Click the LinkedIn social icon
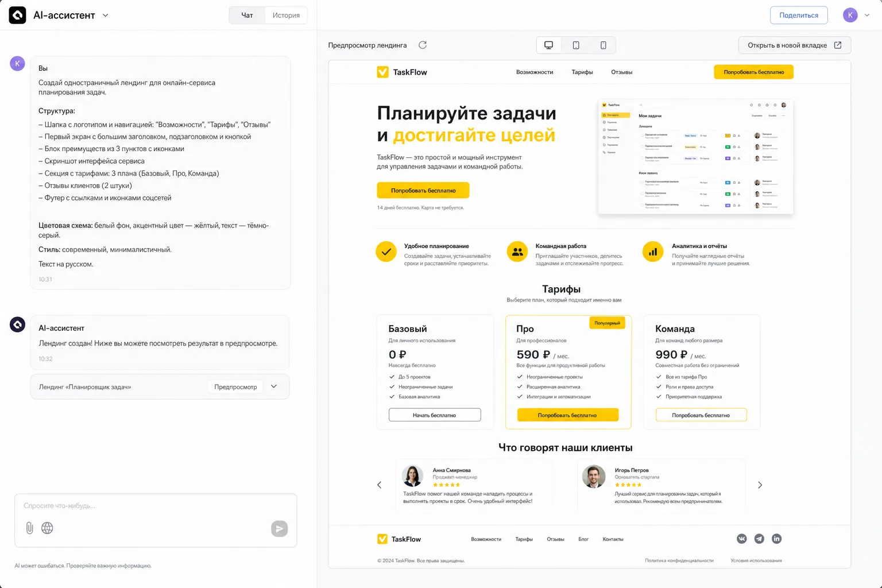Image resolution: width=882 pixels, height=588 pixels. [776, 539]
